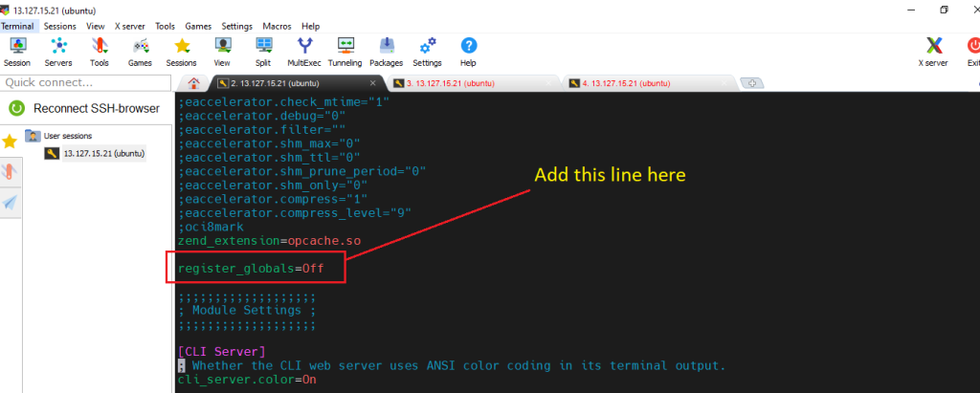Select 13.127.15.21 (ubuntu) in User sessions

coord(102,153)
